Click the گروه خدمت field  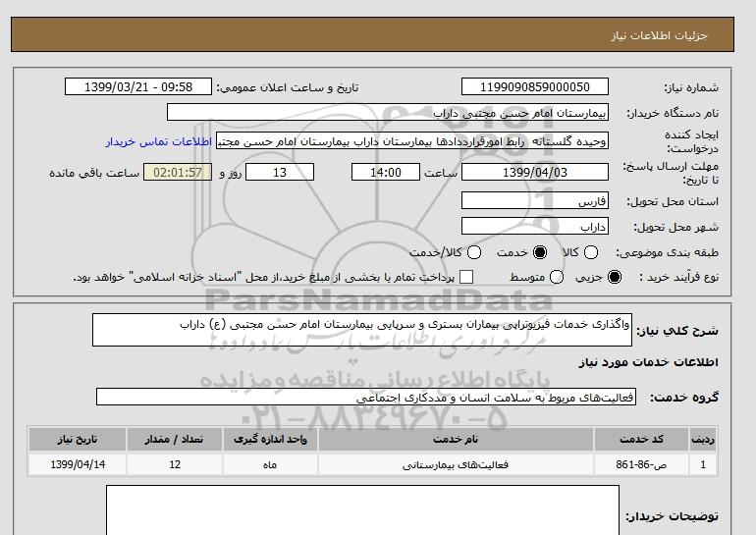pos(366,397)
